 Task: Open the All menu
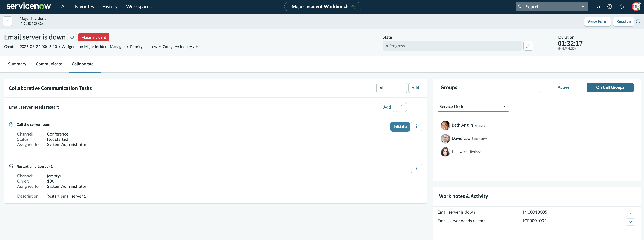click(64, 7)
